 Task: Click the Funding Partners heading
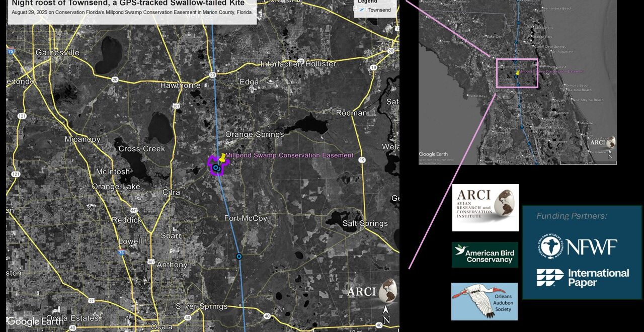[x=572, y=216]
